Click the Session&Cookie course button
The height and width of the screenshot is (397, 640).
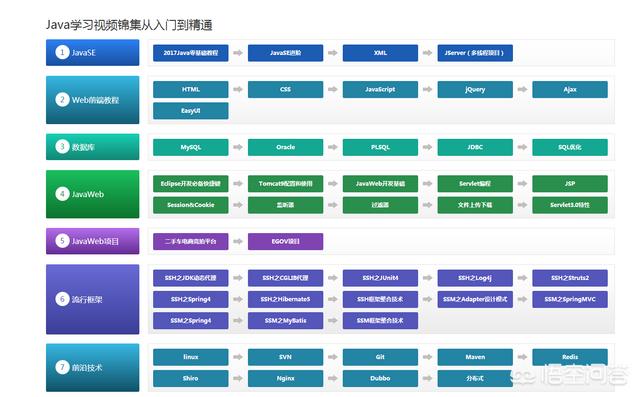pos(191,205)
